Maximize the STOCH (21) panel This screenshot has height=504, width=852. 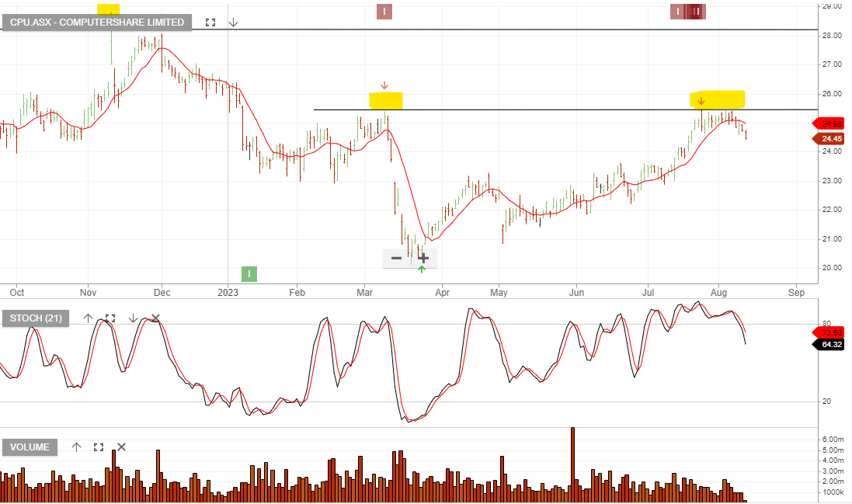110,318
